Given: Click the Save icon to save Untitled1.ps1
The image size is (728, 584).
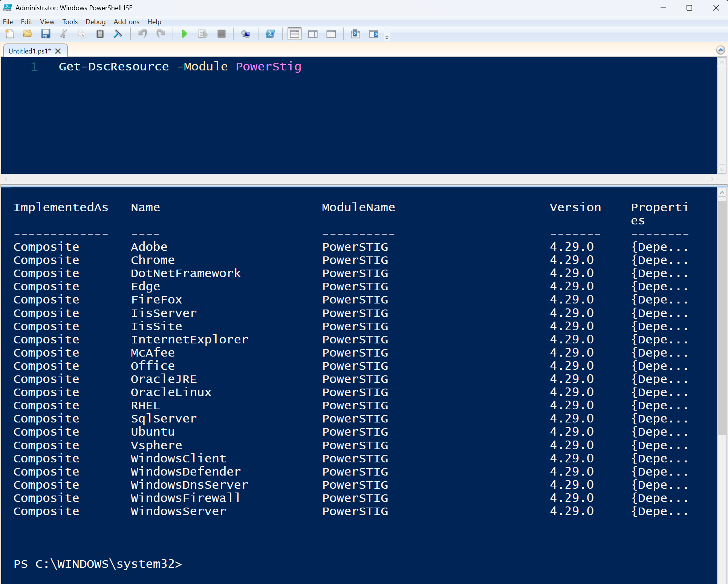Looking at the screenshot, I should tap(46, 34).
